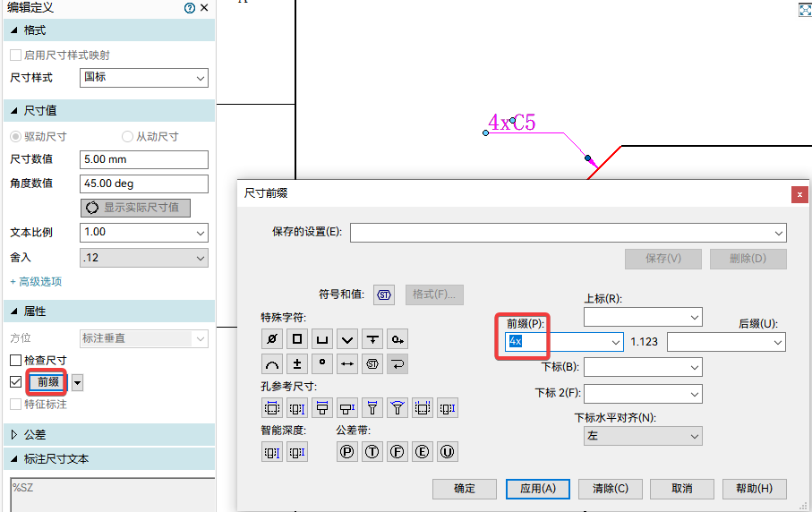
Task: Open the 尺寸样式 国标 dropdown
Action: (x=144, y=78)
